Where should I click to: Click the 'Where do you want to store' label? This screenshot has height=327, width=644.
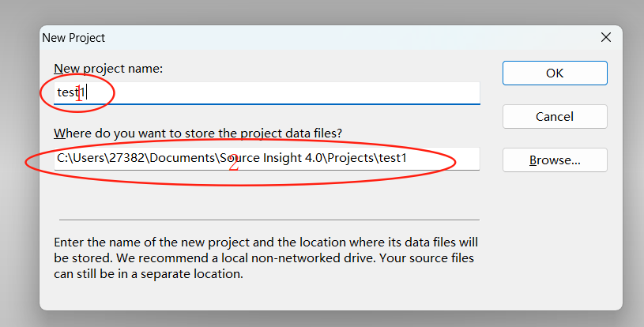[198, 133]
